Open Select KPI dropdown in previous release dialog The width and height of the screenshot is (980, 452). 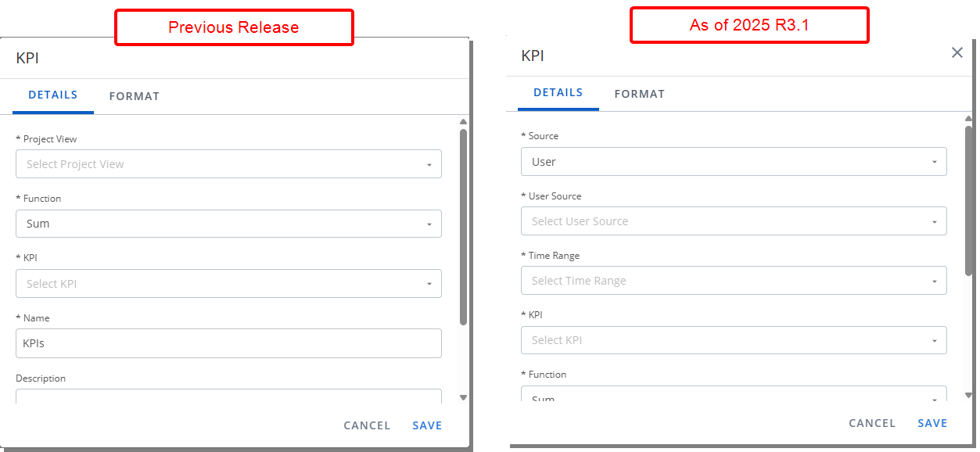[x=228, y=284]
